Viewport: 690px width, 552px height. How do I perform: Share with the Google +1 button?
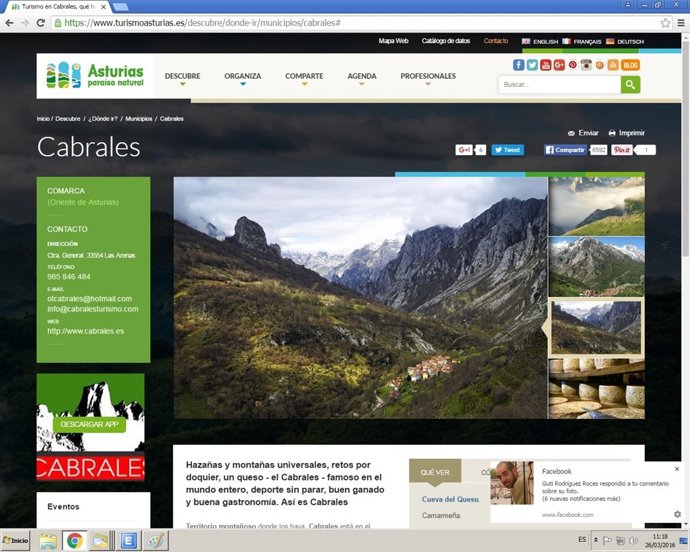tap(464, 150)
